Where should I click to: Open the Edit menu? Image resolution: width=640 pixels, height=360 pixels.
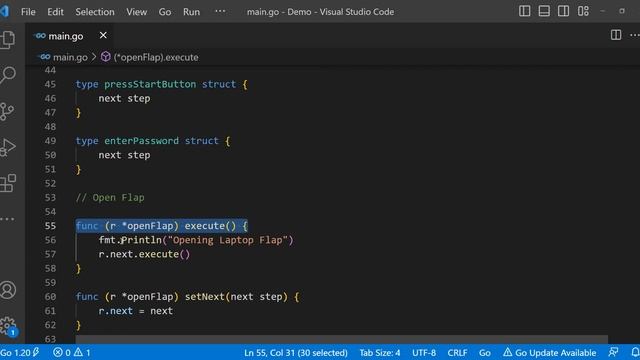pos(55,12)
